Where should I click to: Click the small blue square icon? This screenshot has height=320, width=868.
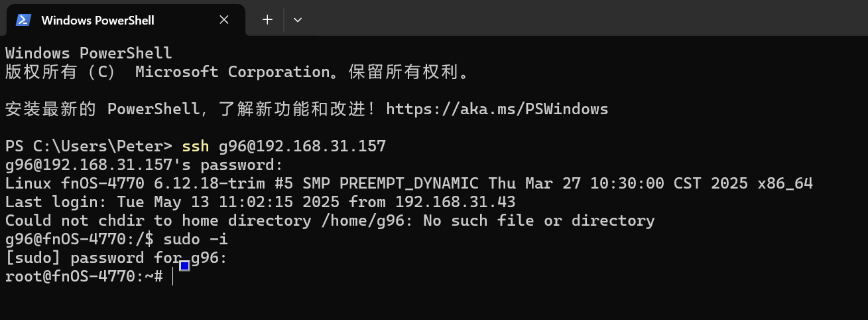(x=185, y=266)
